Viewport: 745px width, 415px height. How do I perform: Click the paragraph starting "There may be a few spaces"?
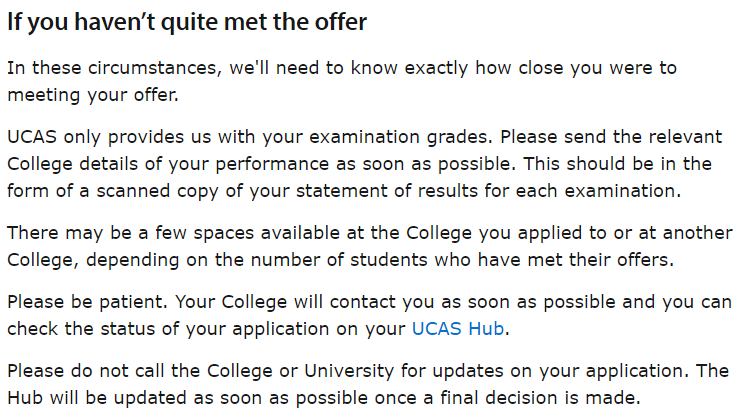click(370, 246)
